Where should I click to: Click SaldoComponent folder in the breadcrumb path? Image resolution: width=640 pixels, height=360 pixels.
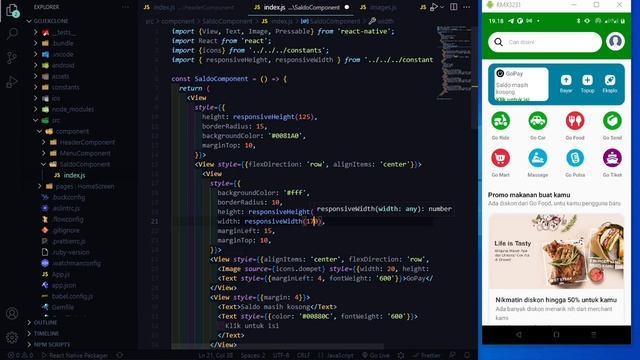[227, 21]
